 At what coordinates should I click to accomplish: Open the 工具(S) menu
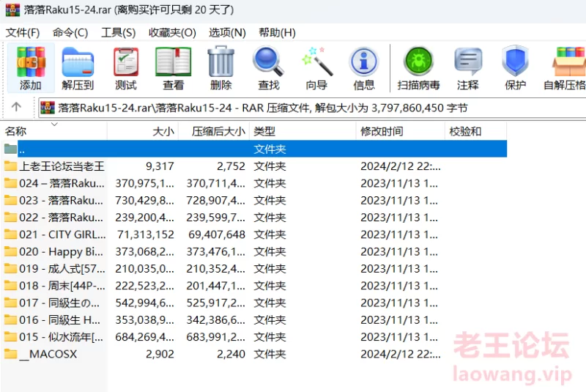click(x=118, y=33)
